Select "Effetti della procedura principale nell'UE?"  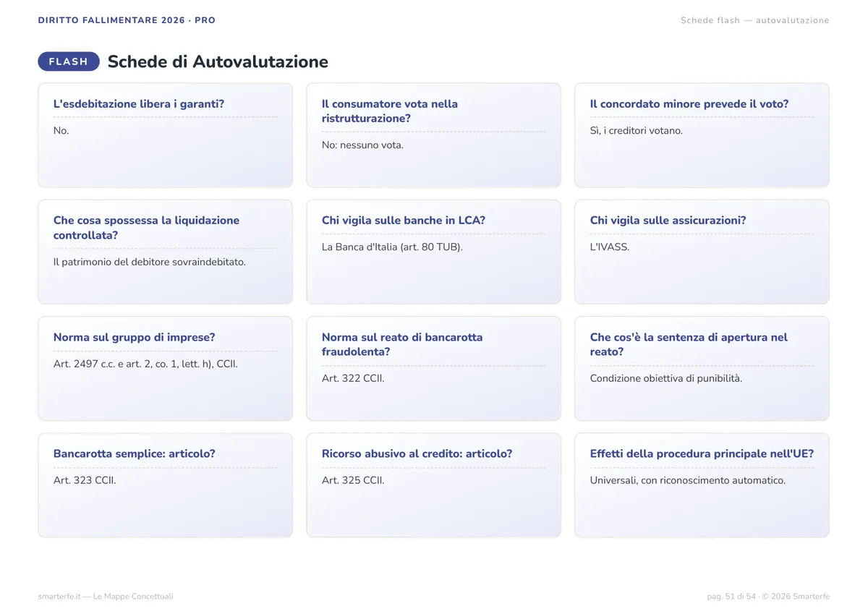pos(702,453)
